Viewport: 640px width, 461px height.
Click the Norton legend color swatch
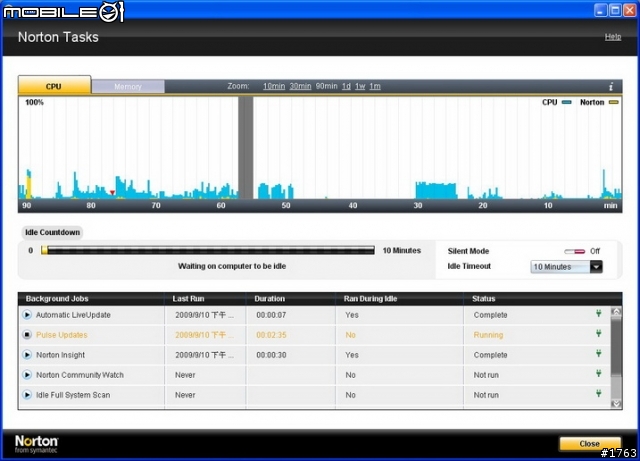pos(613,102)
